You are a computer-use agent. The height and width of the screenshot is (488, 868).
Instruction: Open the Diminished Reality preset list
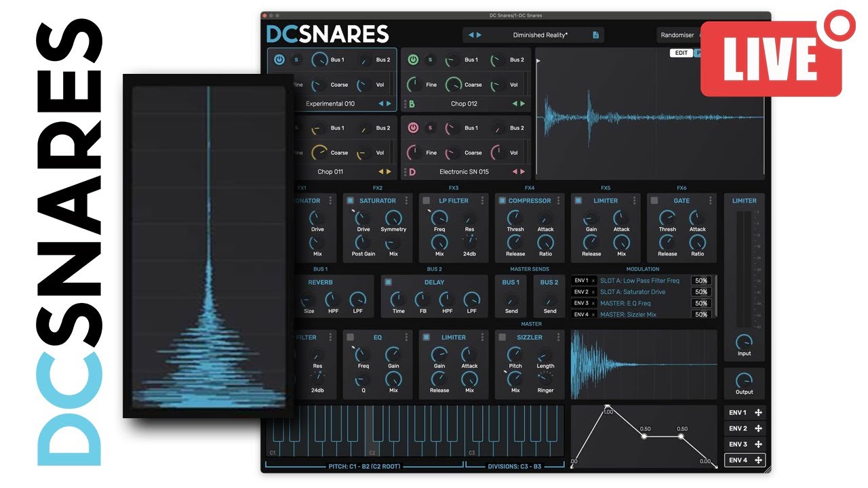pyautogui.click(x=540, y=35)
